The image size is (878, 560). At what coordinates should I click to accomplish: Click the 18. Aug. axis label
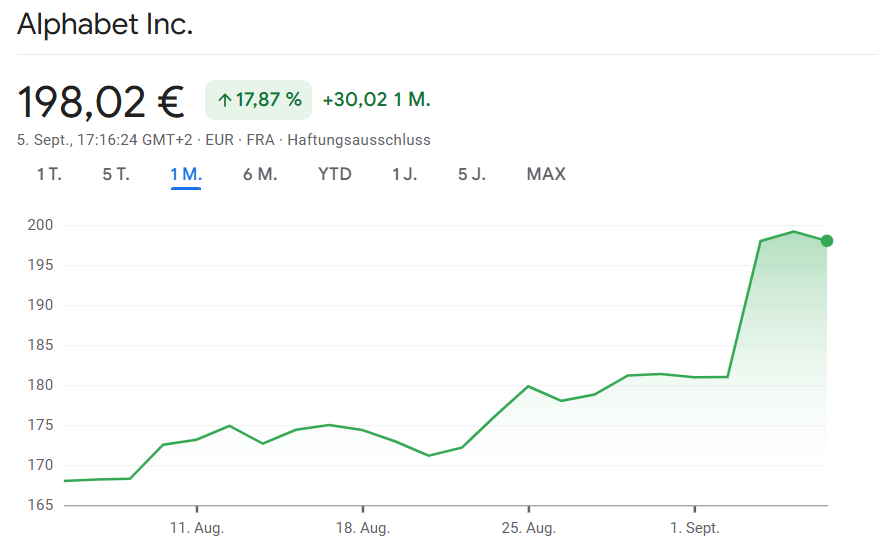pyautogui.click(x=362, y=528)
